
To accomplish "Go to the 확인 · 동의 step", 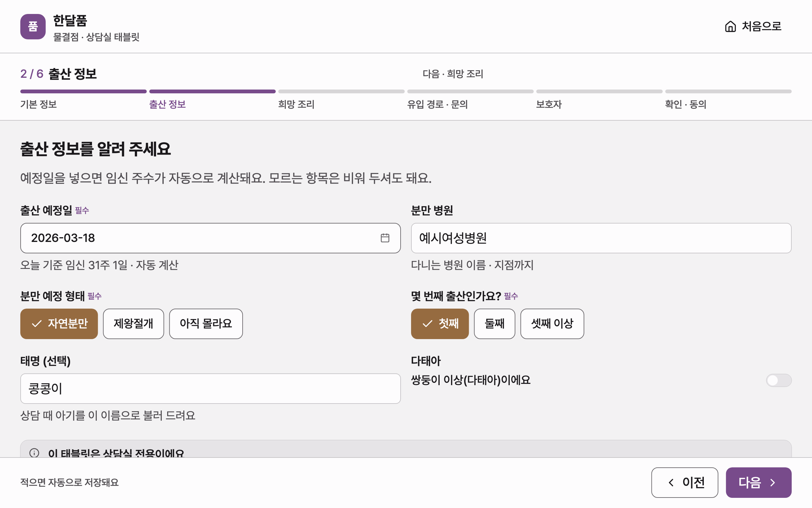I will 686,104.
